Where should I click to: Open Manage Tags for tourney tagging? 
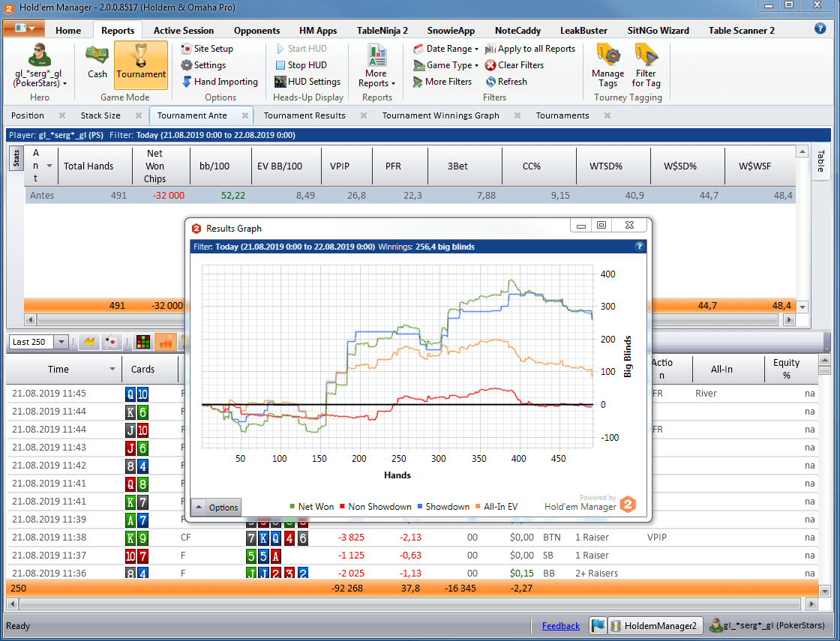click(x=607, y=66)
